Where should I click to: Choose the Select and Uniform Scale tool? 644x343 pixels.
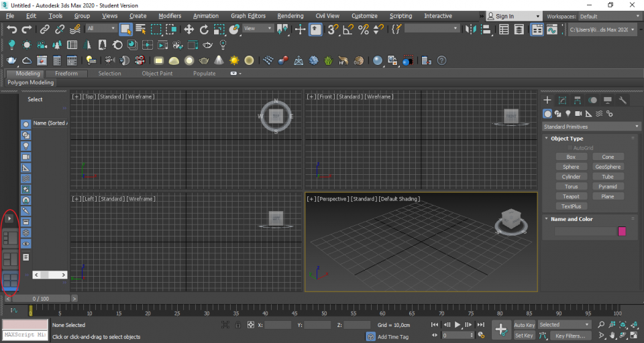point(219,29)
